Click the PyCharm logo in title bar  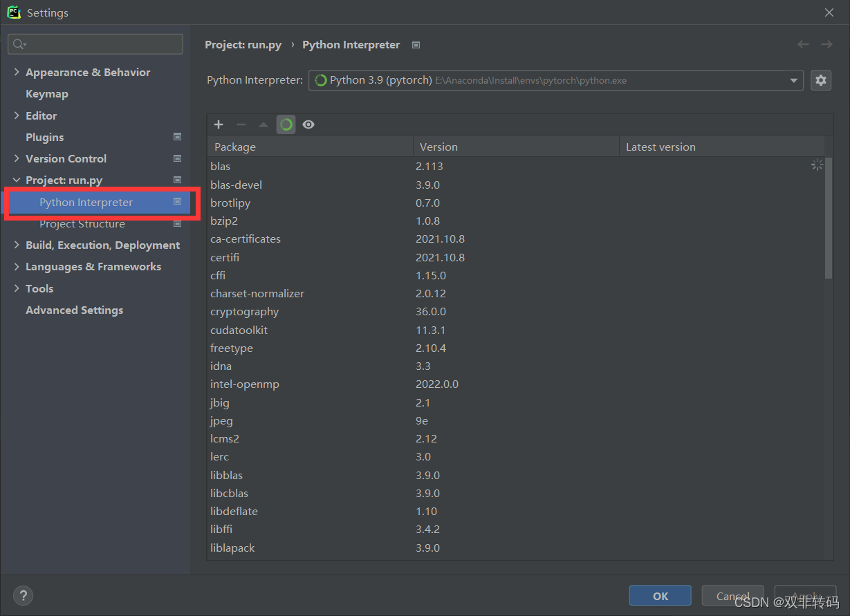tap(14, 12)
